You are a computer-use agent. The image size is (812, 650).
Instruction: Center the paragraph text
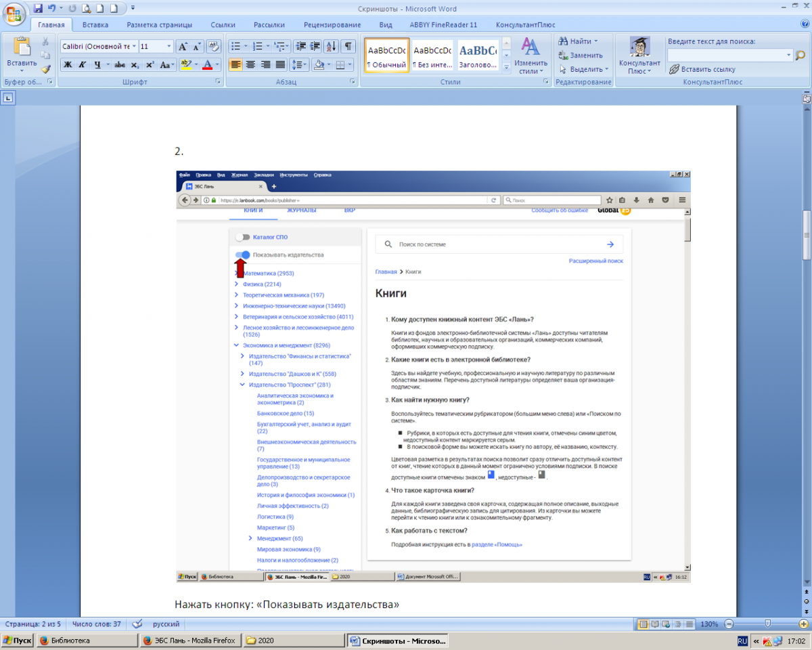tap(250, 65)
